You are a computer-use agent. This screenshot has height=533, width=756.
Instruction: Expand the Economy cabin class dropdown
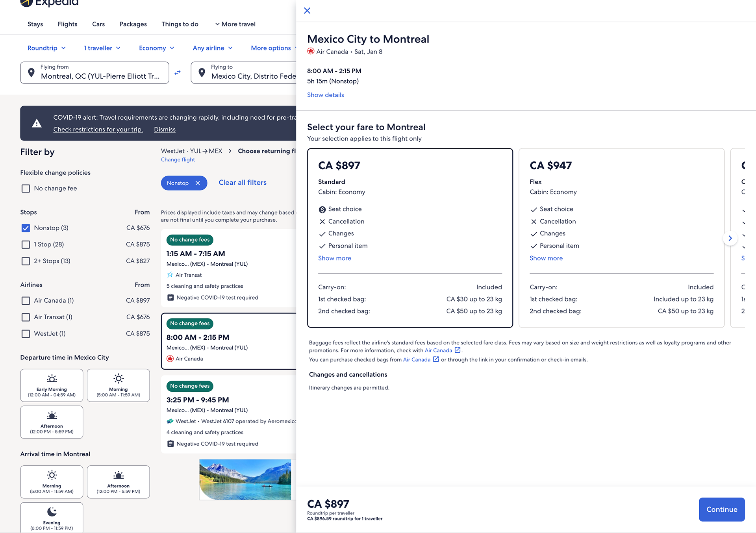pos(156,48)
